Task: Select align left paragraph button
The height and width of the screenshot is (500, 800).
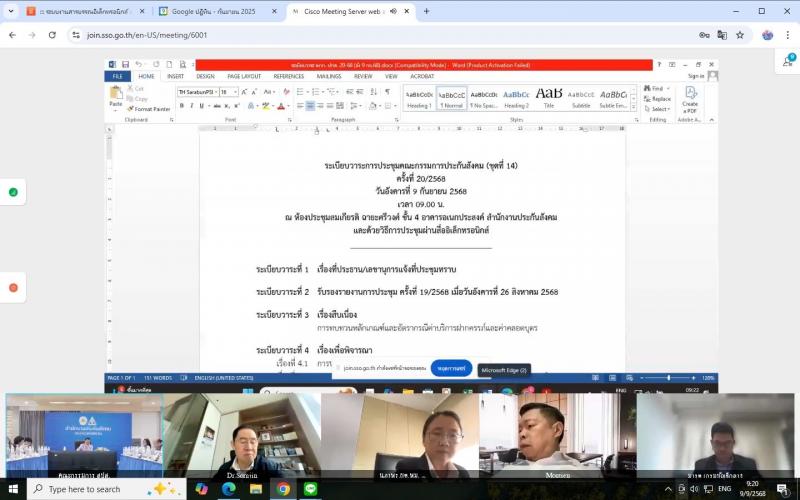Action: (x=300, y=106)
